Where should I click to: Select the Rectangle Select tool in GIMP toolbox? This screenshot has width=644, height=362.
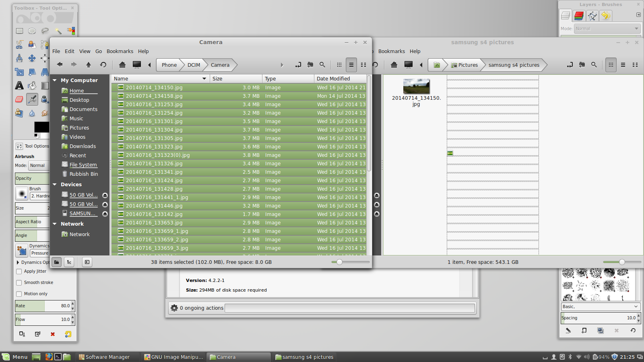(x=19, y=31)
